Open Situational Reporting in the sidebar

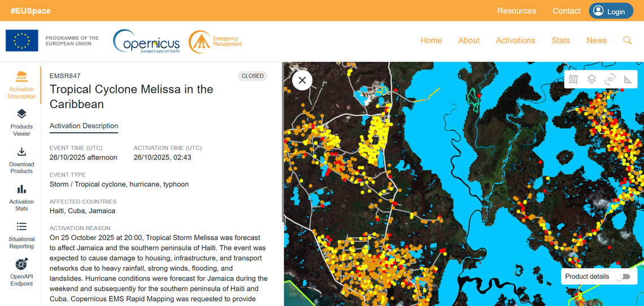[x=21, y=234]
